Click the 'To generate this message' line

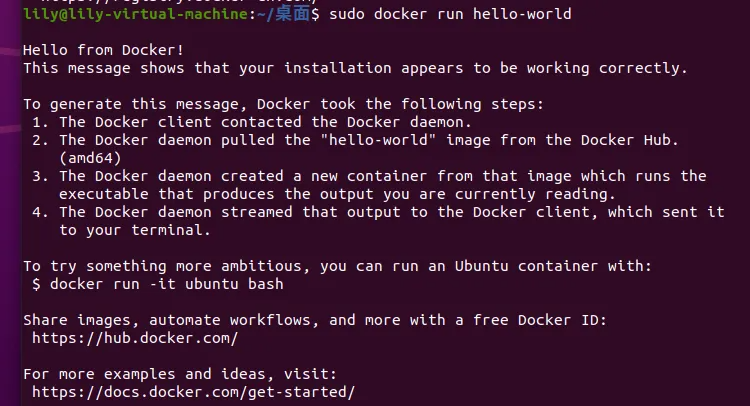pyautogui.click(x=284, y=104)
